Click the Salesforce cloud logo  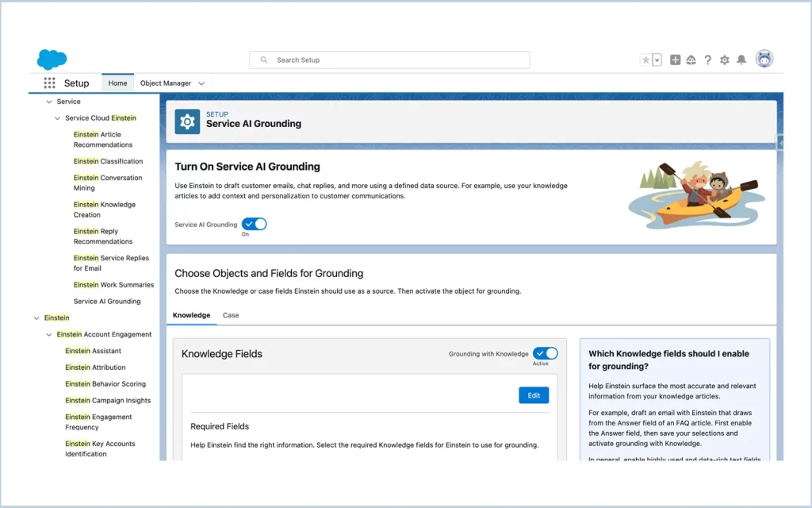pos(52,59)
